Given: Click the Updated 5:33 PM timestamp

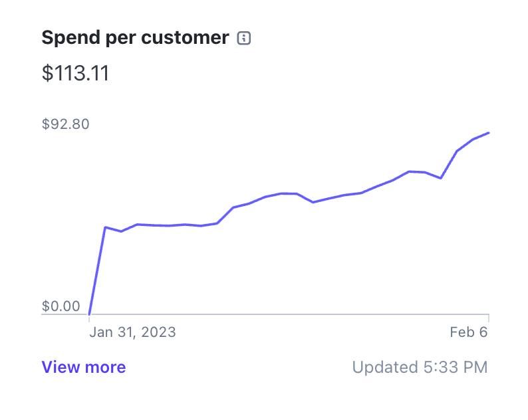Looking at the screenshot, I should pos(420,367).
